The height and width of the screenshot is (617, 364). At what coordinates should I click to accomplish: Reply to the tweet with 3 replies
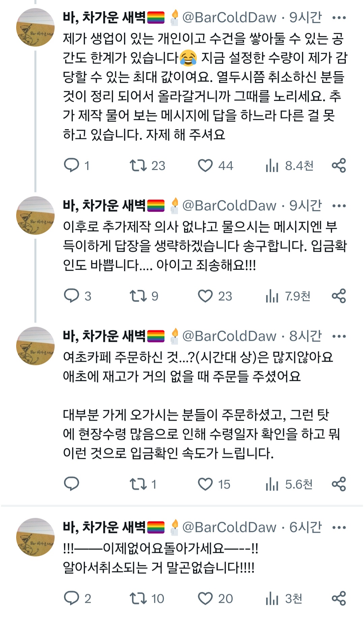pos(71,296)
